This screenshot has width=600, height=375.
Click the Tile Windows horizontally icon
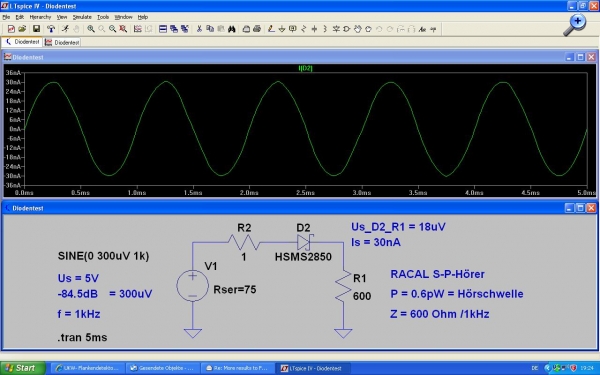(x=163, y=29)
